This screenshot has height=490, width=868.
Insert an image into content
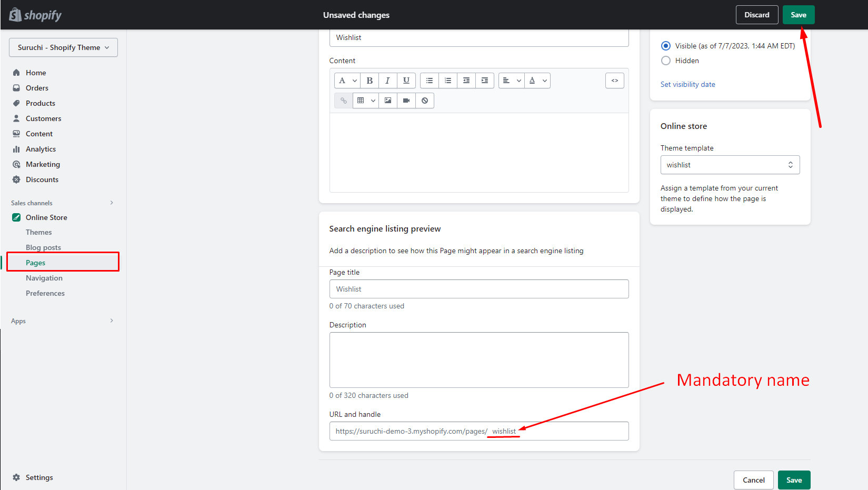[x=388, y=101]
